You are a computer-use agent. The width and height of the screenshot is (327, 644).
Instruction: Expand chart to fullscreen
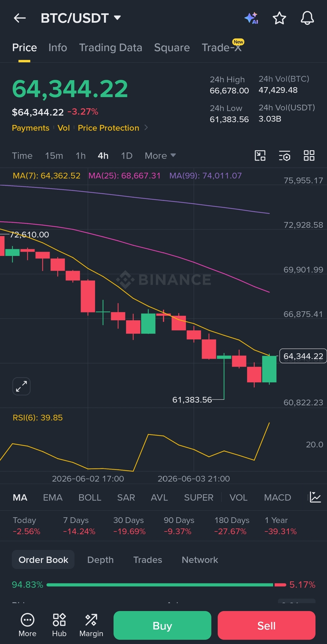click(21, 386)
